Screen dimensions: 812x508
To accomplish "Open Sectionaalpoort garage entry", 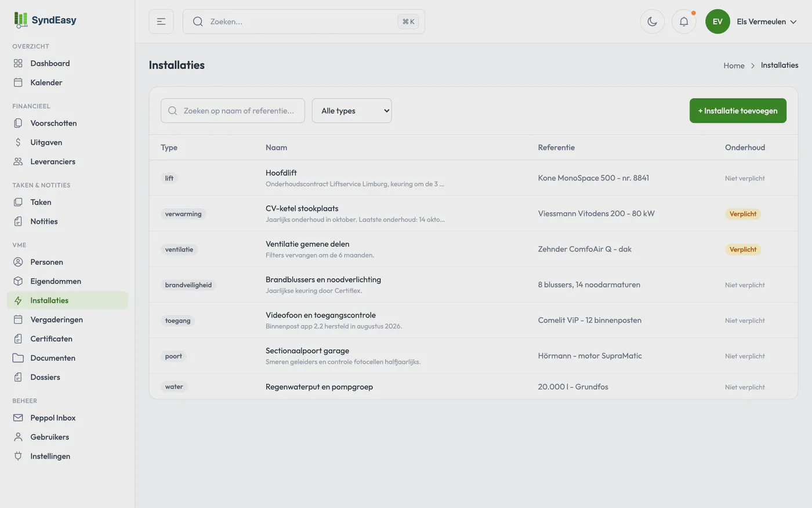I will [473, 356].
